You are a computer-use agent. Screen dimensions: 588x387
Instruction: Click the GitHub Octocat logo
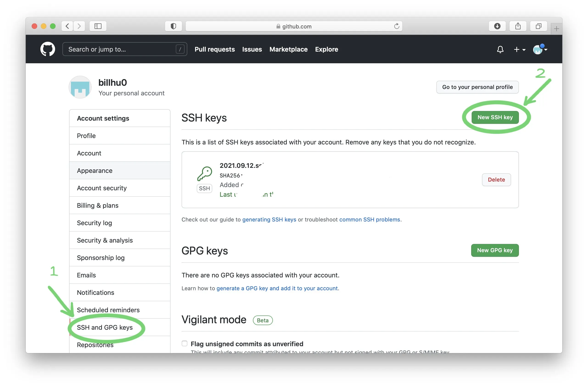(x=48, y=49)
